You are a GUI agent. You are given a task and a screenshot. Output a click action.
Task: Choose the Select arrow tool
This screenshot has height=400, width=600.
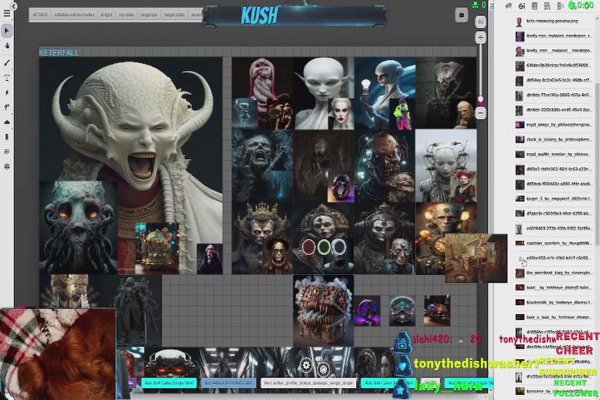click(x=7, y=31)
